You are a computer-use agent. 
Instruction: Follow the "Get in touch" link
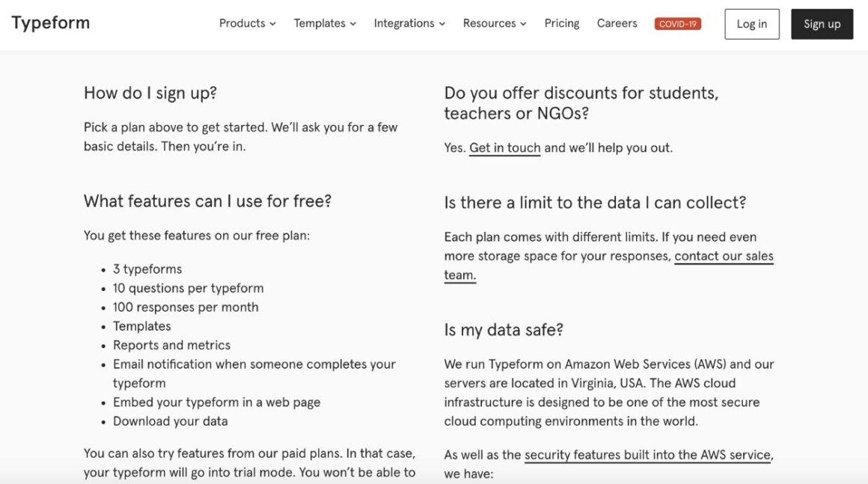[x=504, y=148]
